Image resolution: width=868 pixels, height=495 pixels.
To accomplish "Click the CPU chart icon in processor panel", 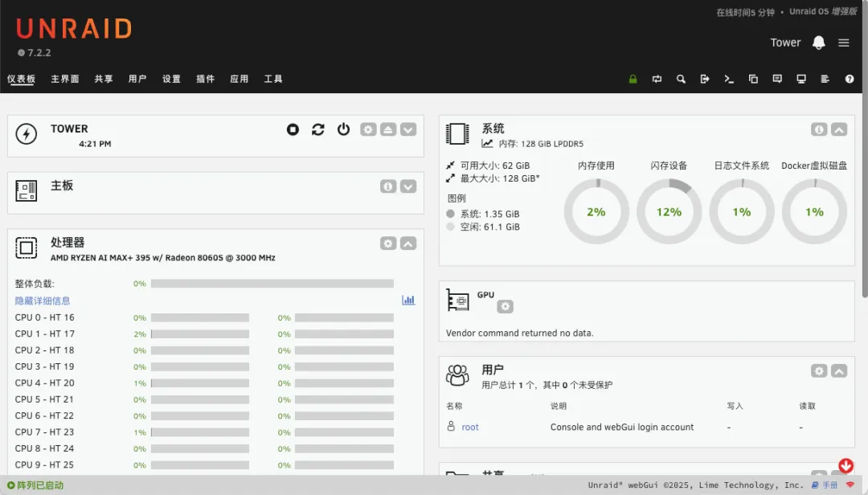I will coord(408,300).
